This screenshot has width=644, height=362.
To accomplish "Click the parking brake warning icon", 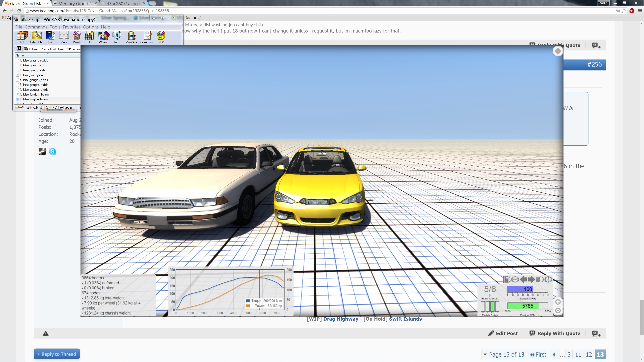I will tap(548, 279).
